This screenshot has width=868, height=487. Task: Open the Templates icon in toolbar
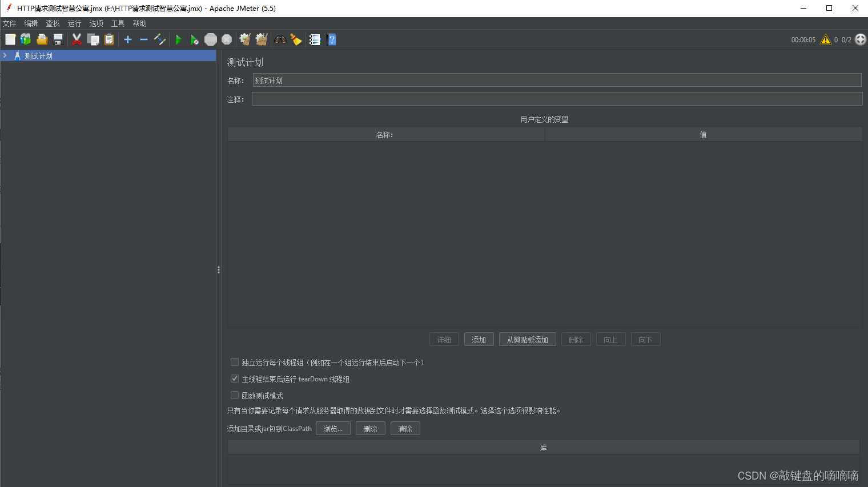26,39
